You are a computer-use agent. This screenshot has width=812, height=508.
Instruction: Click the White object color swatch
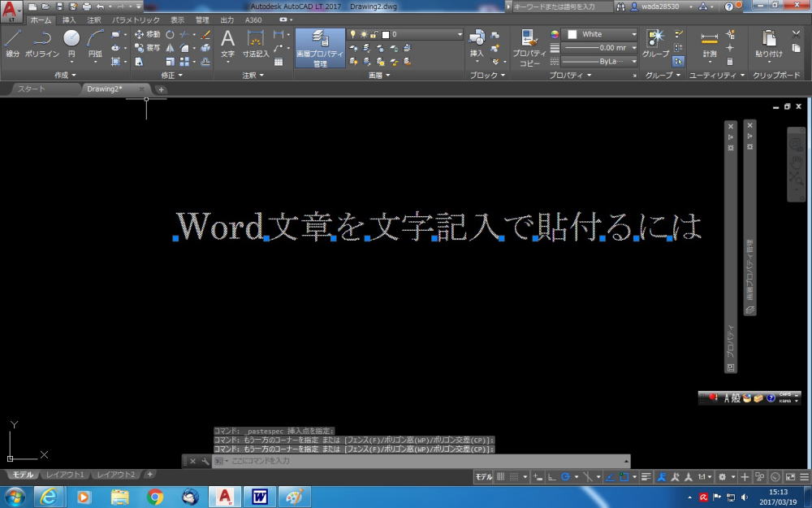pos(572,34)
